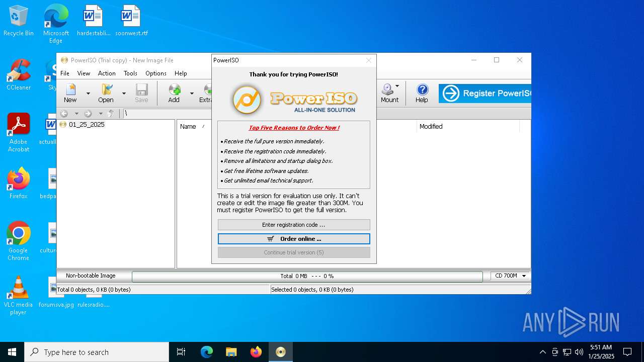Click the Register PowerISO banner
The image size is (644, 362).
tap(485, 94)
